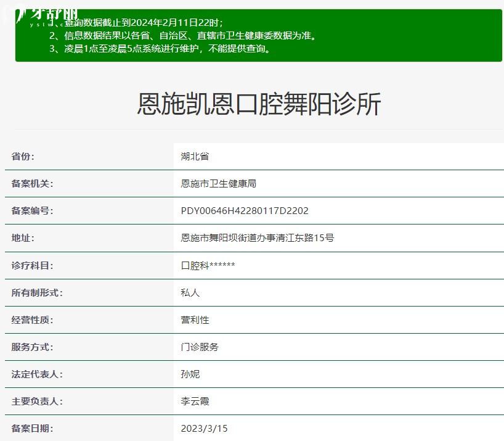Screen dimensions: 504x441
Task: Click the notice line about 凌晨 system maintenance
Action: (x=160, y=49)
